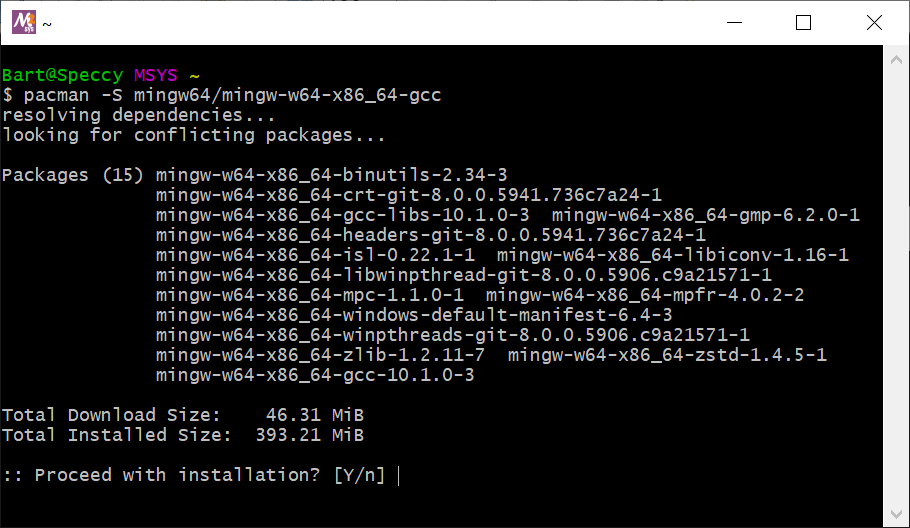Screen dimensions: 910x528
Task: Minimize the MSYS terminal window
Action: [734, 23]
